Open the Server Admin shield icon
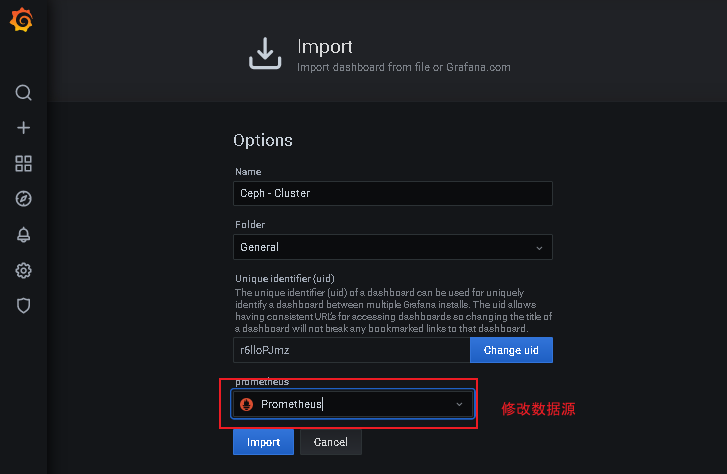Image resolution: width=727 pixels, height=474 pixels. 23,306
